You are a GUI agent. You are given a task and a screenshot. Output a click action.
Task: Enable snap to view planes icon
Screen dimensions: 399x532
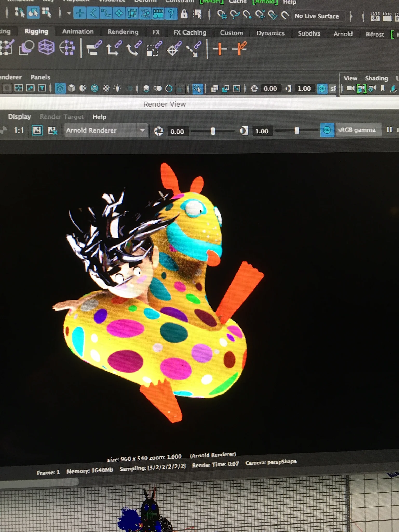coord(273,15)
